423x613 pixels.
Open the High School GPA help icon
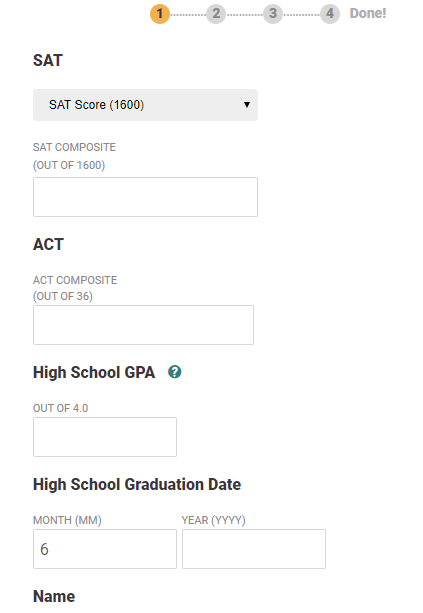(x=175, y=372)
